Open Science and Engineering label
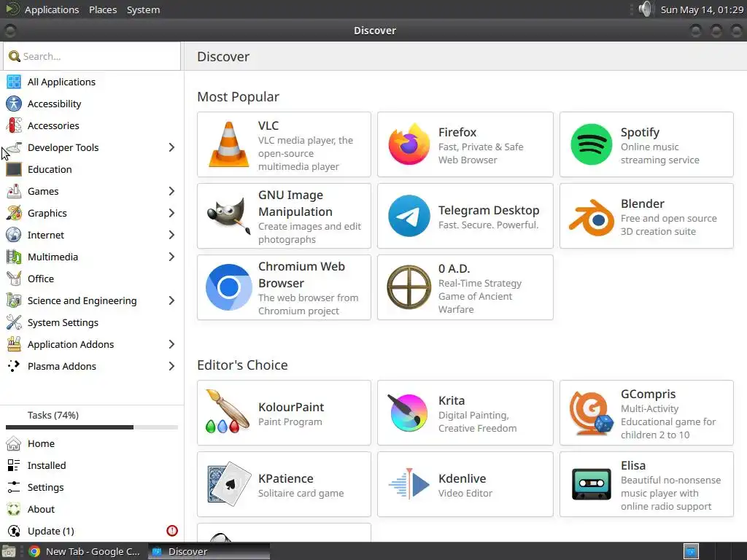This screenshot has width=747, height=560. (x=82, y=301)
